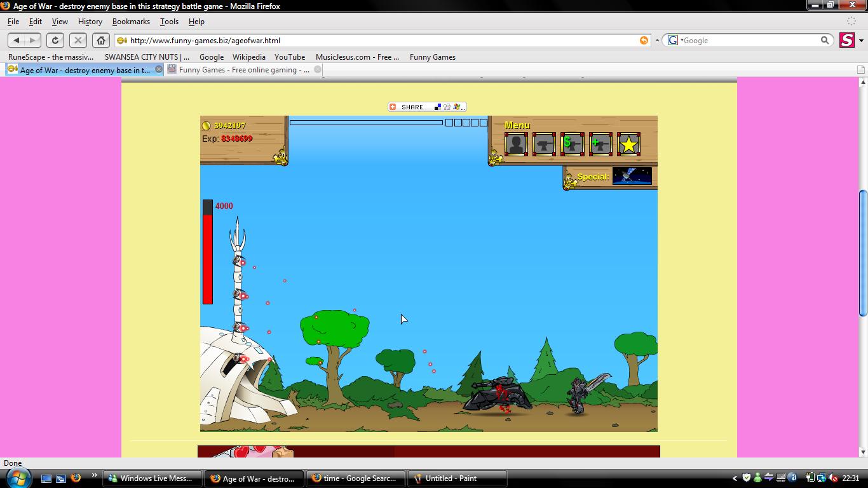The image size is (868, 488).
Task: Open the YouTube bookmark
Action: (x=290, y=57)
